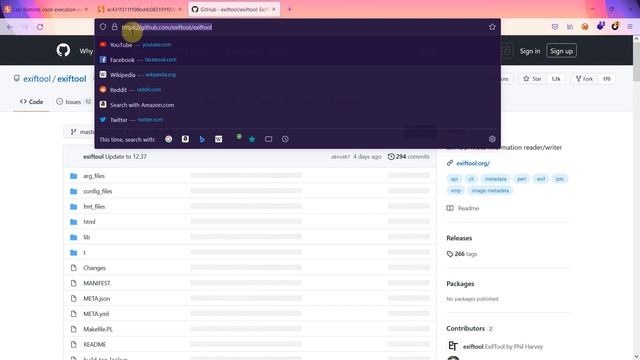Open the Firefox hamburger menu
The image size is (640, 360).
tap(630, 27)
